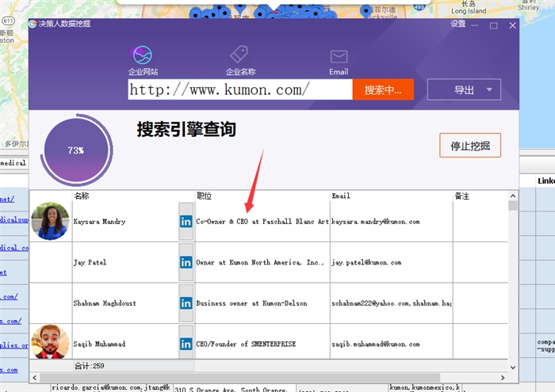555x392 pixels.
Task: Click CEO/Founder of SMENTERPRISE cell
Action: click(x=262, y=344)
